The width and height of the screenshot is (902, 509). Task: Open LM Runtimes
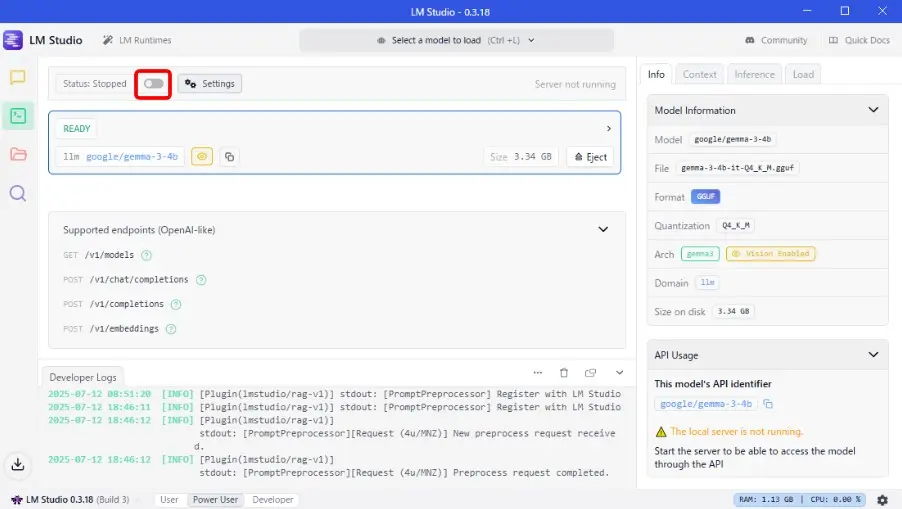click(x=137, y=40)
